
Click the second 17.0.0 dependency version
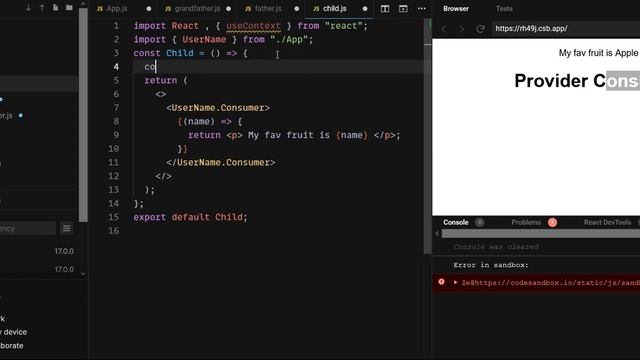pos(64,269)
